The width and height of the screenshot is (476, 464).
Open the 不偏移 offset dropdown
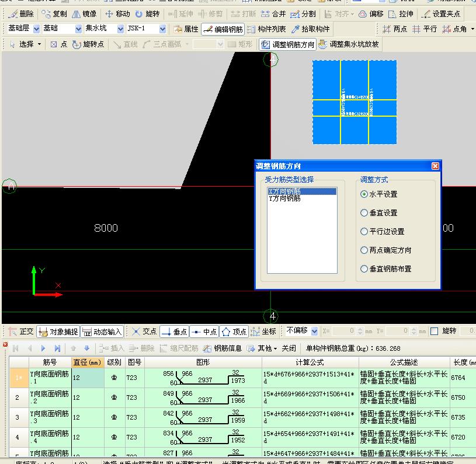pyautogui.click(x=314, y=331)
